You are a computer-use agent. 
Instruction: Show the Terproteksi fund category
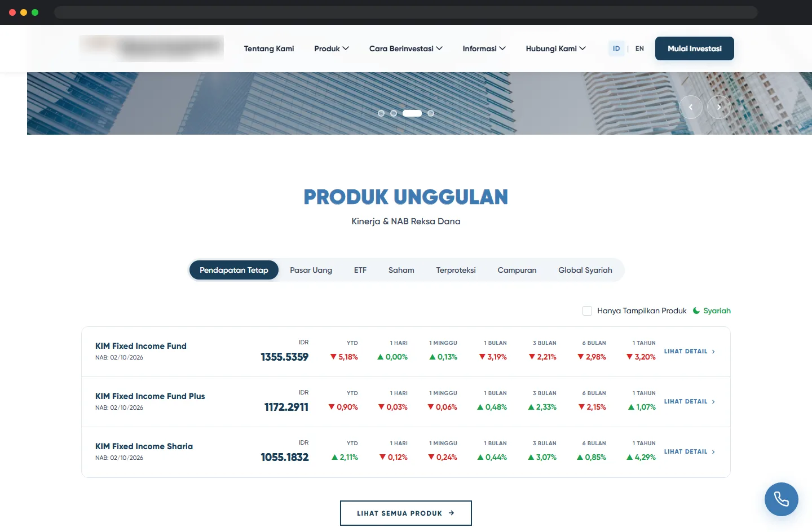click(x=456, y=270)
